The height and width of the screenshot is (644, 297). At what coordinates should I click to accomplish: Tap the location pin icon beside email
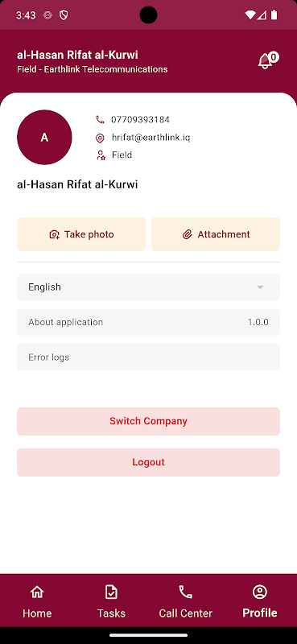(100, 138)
